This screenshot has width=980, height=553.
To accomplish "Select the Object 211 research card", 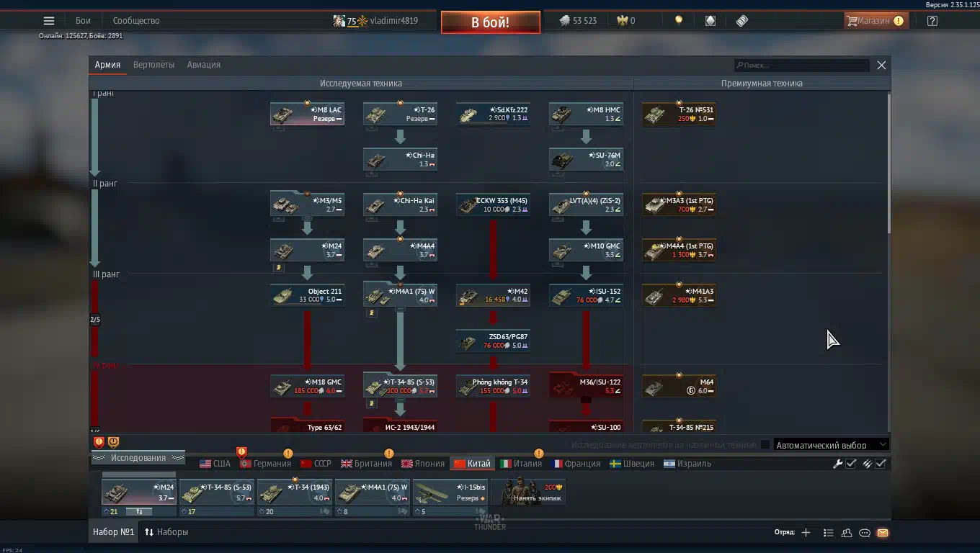I will tap(307, 295).
